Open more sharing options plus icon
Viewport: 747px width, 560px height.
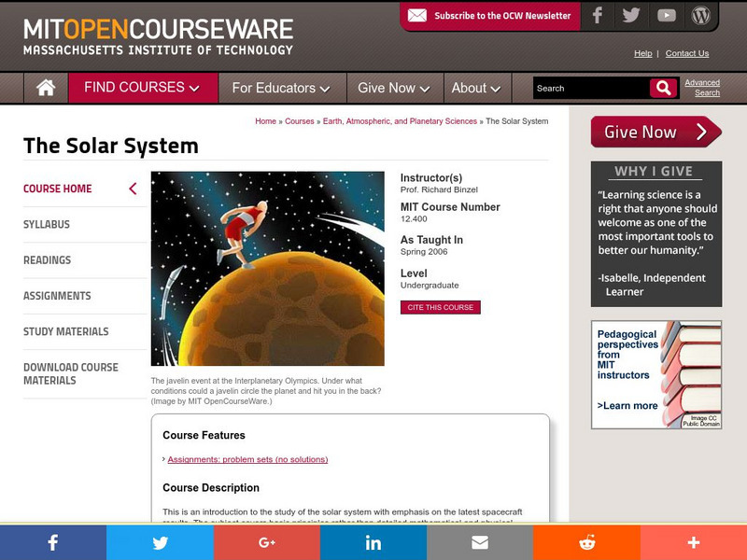point(694,542)
